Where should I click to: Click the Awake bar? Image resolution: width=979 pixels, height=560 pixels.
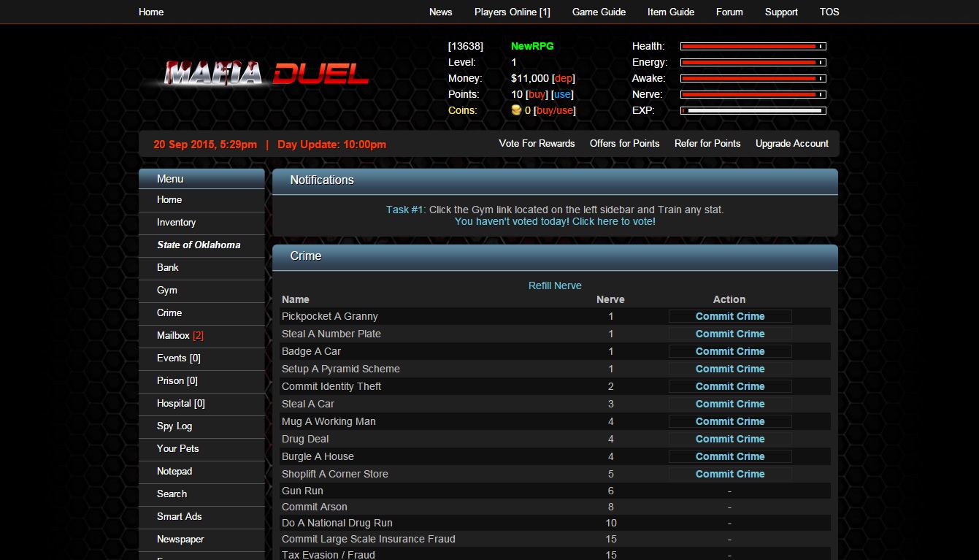[753, 78]
